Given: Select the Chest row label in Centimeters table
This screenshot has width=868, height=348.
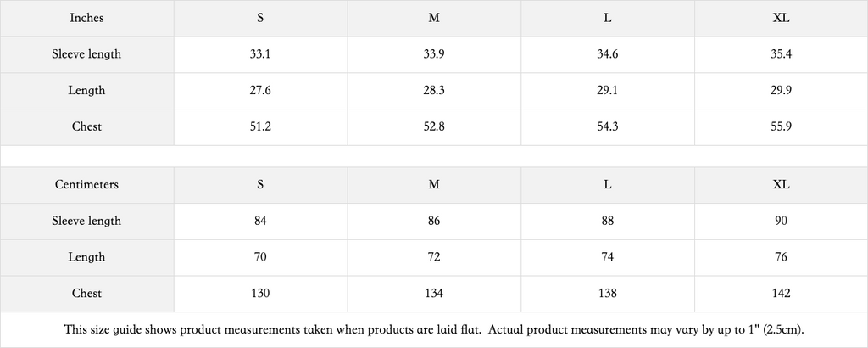Looking at the screenshot, I should 87,293.
